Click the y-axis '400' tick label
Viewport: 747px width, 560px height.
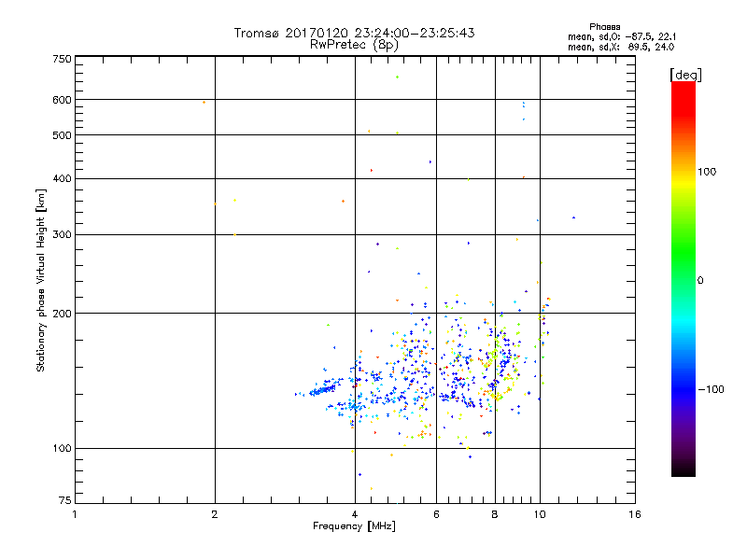[62, 178]
